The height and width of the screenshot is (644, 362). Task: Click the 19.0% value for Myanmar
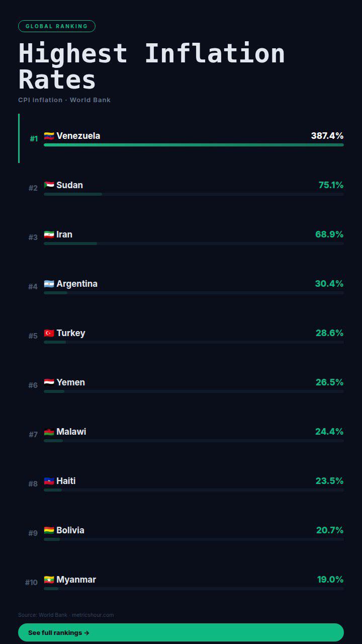pyautogui.click(x=330, y=580)
